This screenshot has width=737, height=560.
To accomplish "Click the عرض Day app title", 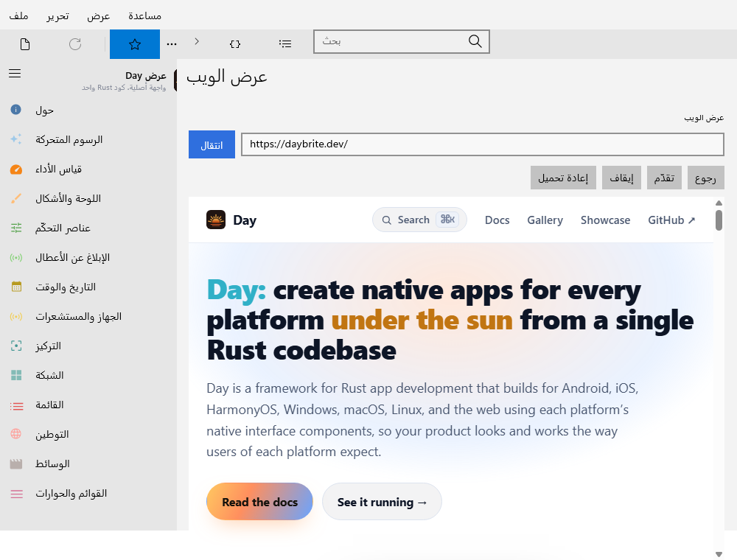I will (146, 76).
